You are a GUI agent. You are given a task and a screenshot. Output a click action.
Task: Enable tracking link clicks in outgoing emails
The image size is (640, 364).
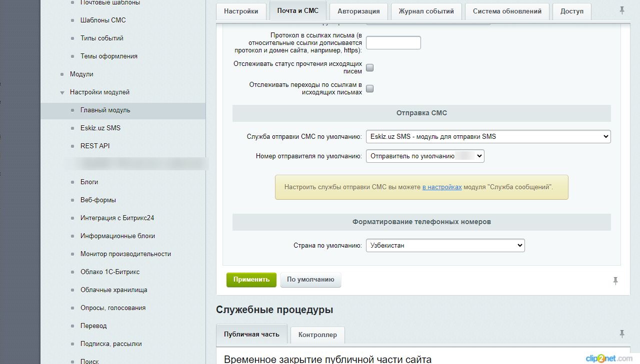point(370,89)
